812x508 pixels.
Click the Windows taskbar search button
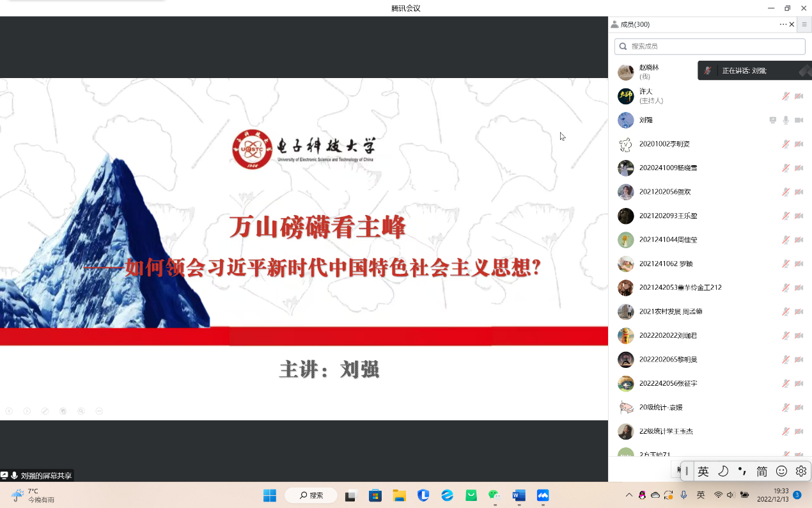coord(311,495)
